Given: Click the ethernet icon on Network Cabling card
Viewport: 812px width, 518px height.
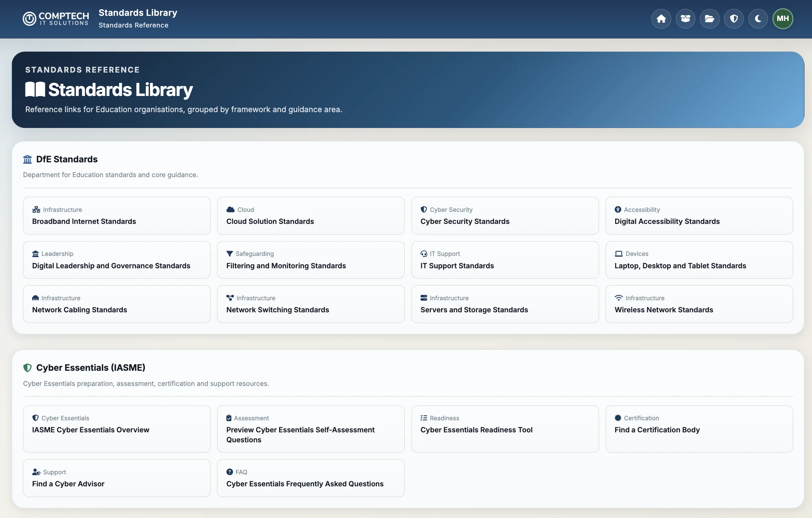Looking at the screenshot, I should 35,298.
